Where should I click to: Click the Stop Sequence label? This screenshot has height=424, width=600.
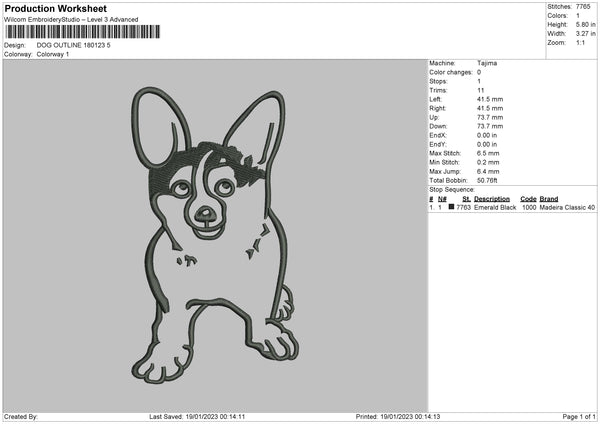pyautogui.click(x=452, y=188)
